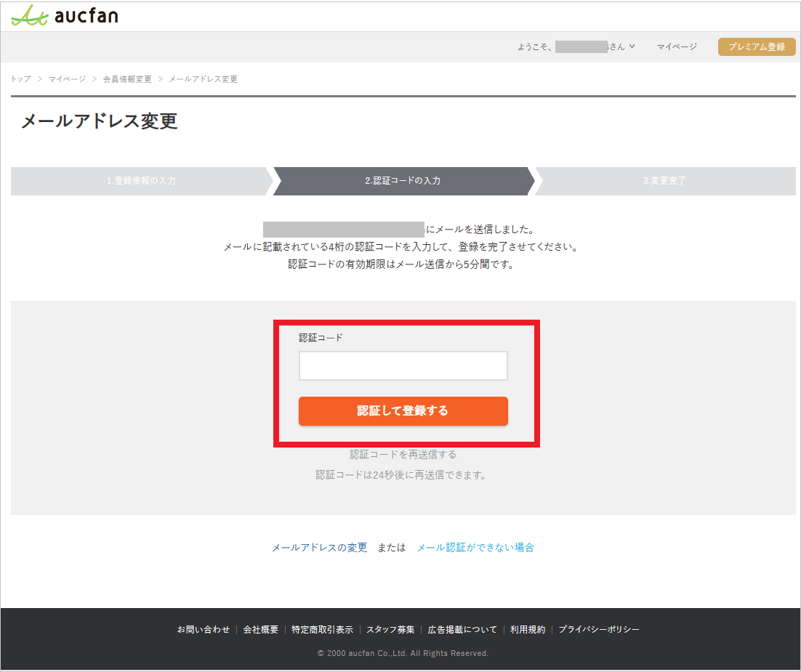Select step 1.登録情報の入力
Image resolution: width=801 pixels, height=672 pixels.
click(141, 181)
